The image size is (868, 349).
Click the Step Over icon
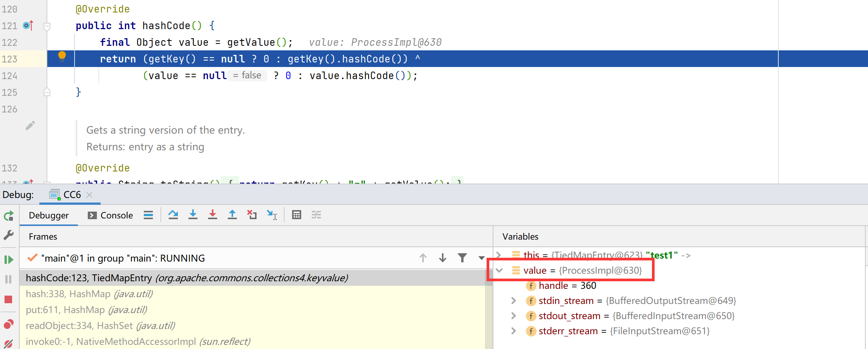click(173, 215)
